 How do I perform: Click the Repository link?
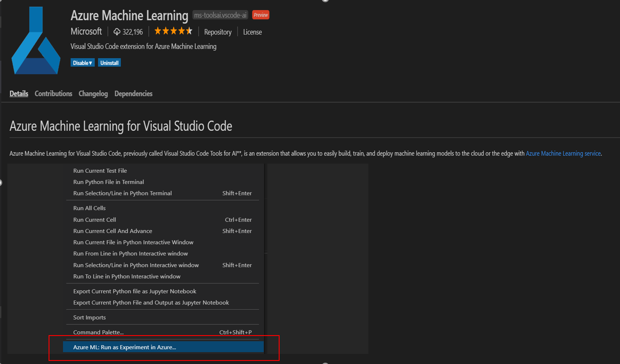(217, 31)
